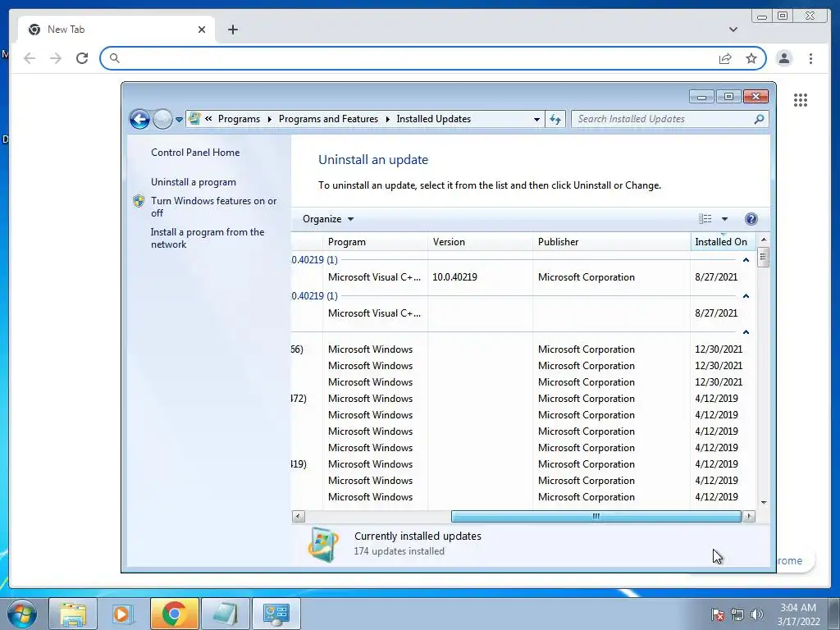Open Turn Windows features on or off
The height and width of the screenshot is (630, 840).
pyautogui.click(x=214, y=207)
